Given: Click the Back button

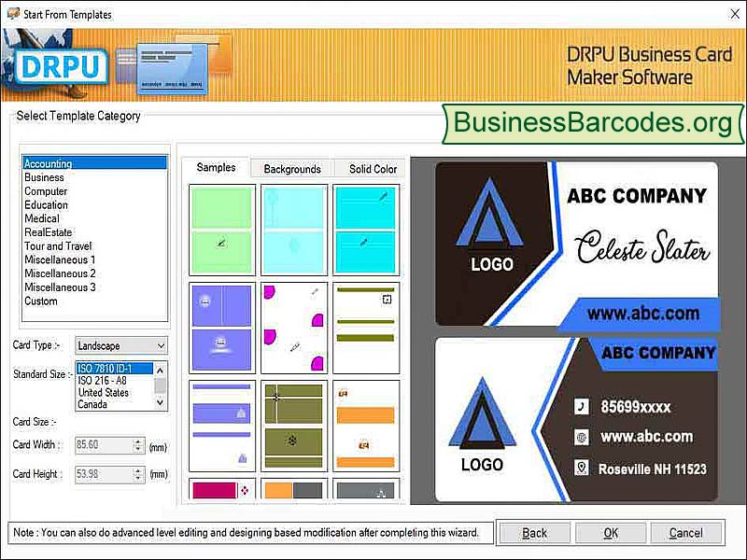Looking at the screenshot, I should (534, 533).
